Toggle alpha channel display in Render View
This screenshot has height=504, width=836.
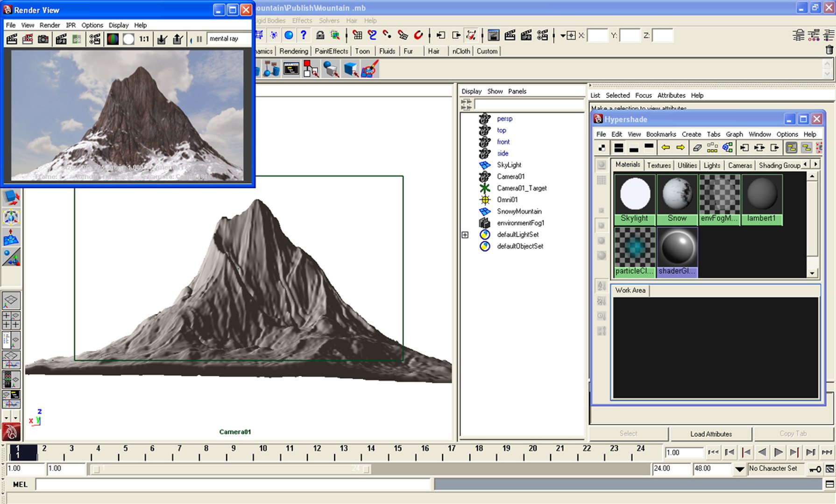(x=128, y=39)
